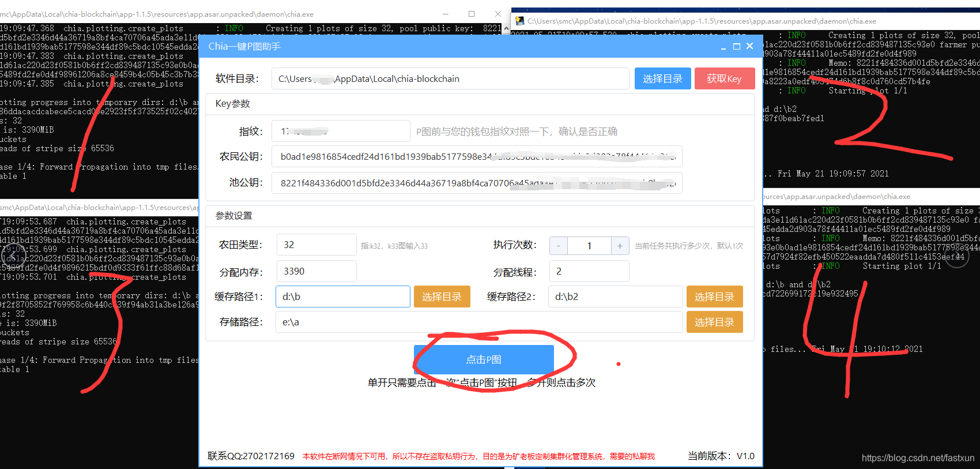This screenshot has height=469, width=980.
Task: Close the top-left chia.exe console window
Action: click(497, 14)
